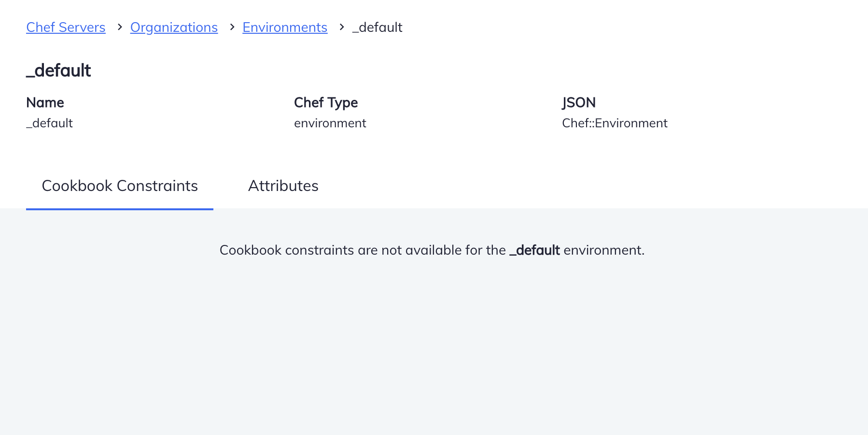Click the _default name value
Viewport: 868px width, 435px height.
(x=49, y=123)
